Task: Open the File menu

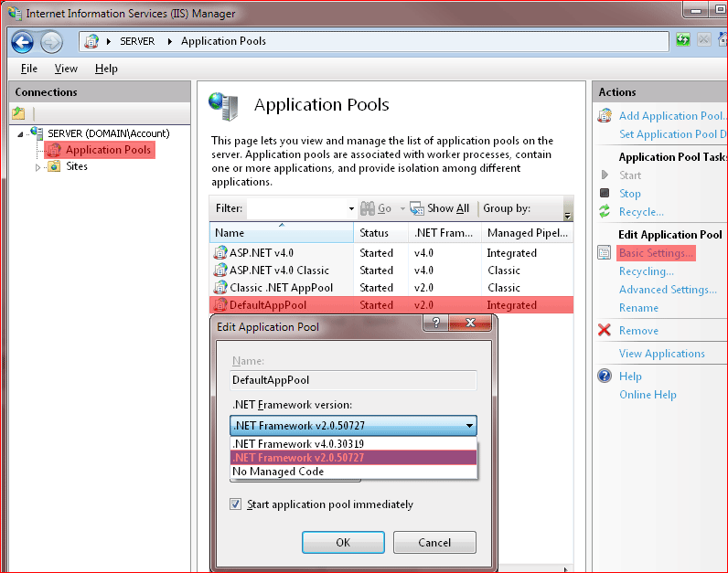Action: 28,69
